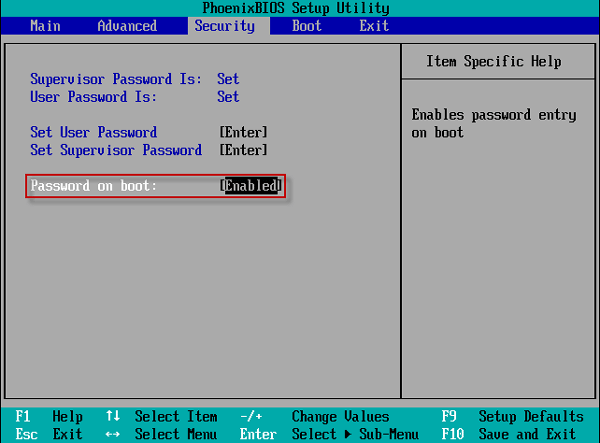Select Set Supervisor Password option

116,150
